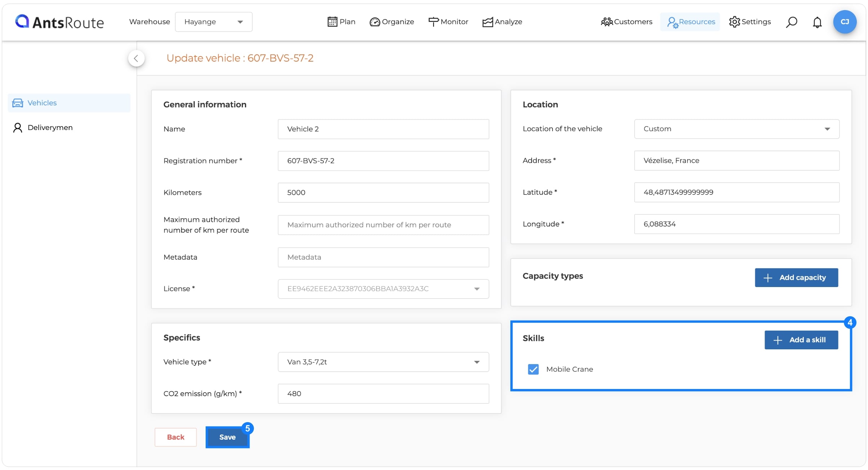Viewport: 868px width, 470px height.
Task: Open Location of the vehicle dropdown
Action: pos(737,129)
